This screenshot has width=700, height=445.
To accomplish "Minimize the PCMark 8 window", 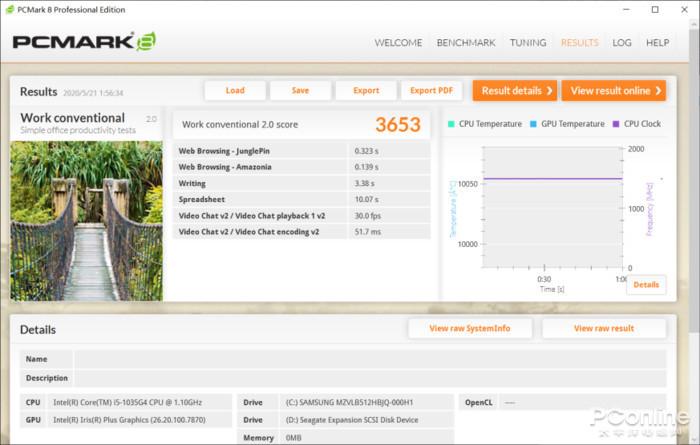I will click(x=626, y=9).
